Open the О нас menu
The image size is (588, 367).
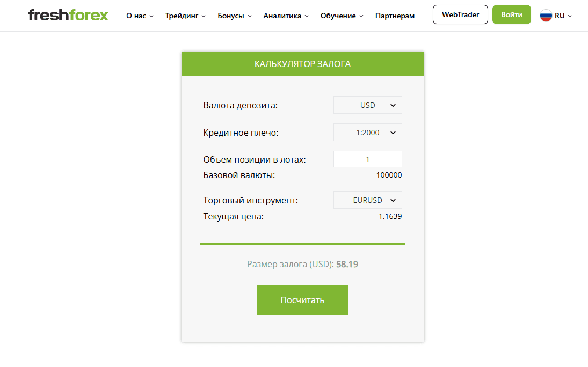click(x=140, y=16)
